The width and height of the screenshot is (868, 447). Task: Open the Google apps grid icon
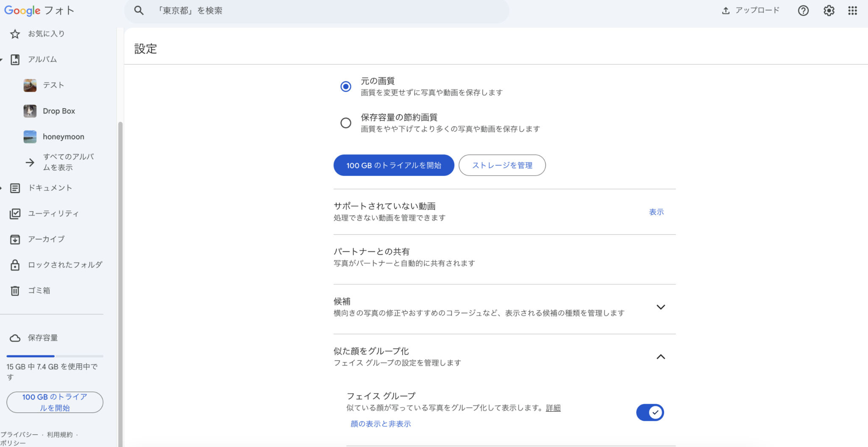point(852,11)
